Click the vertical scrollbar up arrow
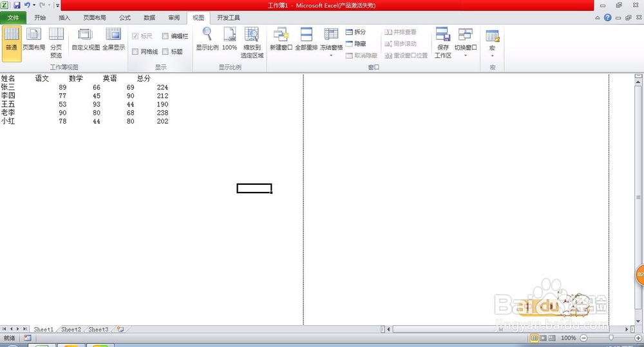The height and width of the screenshot is (347, 644). pyautogui.click(x=638, y=82)
